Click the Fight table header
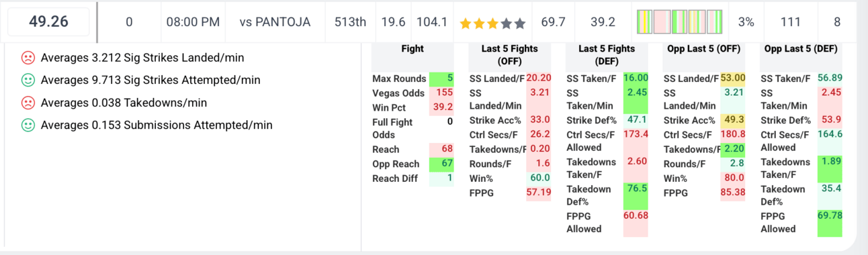Screen dimensions: 868x255 [x=413, y=49]
